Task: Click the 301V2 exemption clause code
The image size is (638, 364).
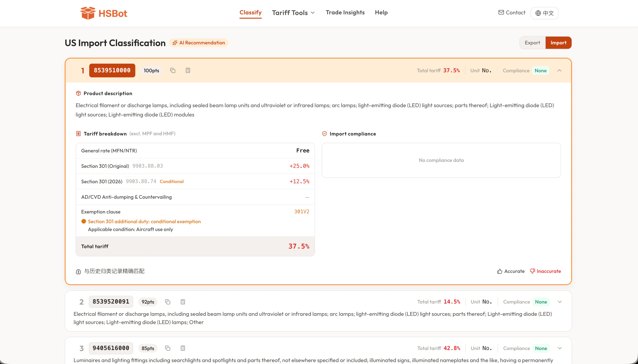Action: (x=302, y=212)
